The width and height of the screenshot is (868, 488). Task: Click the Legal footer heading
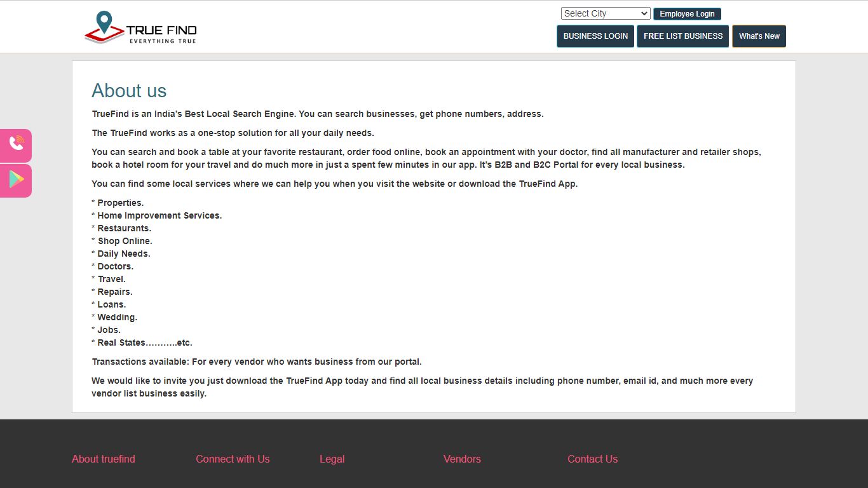(332, 459)
